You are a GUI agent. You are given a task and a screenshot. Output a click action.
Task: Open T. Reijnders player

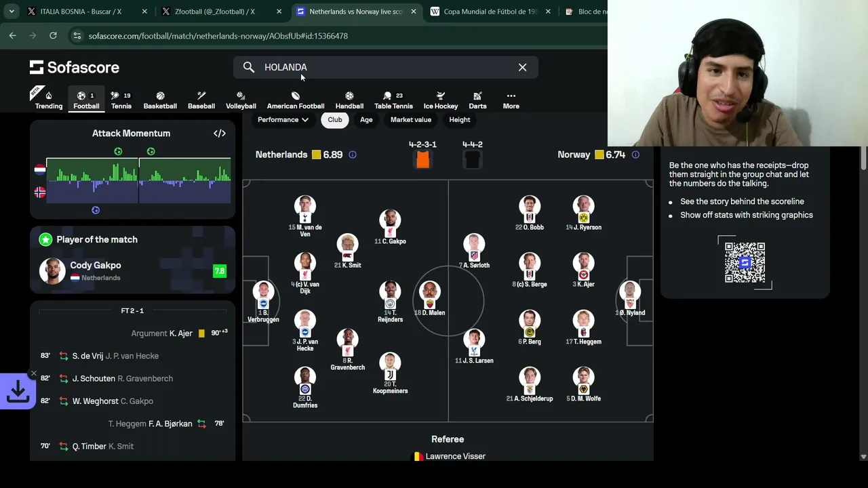click(390, 302)
